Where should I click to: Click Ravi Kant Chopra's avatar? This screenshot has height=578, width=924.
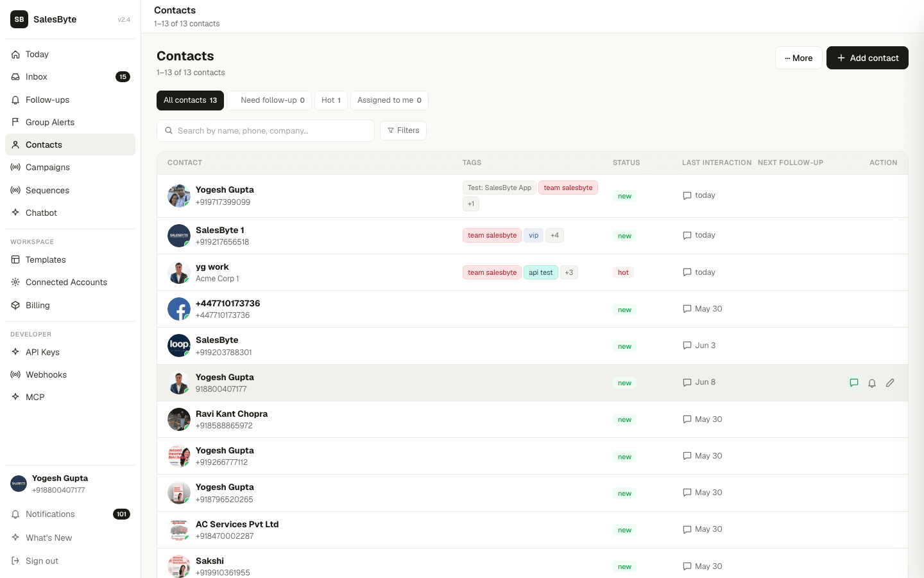tap(179, 419)
